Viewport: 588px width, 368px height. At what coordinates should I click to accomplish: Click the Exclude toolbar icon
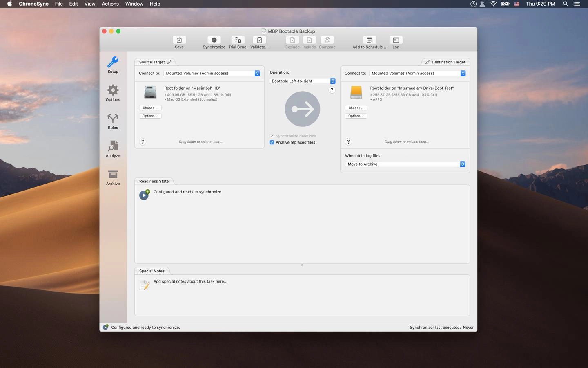292,40
